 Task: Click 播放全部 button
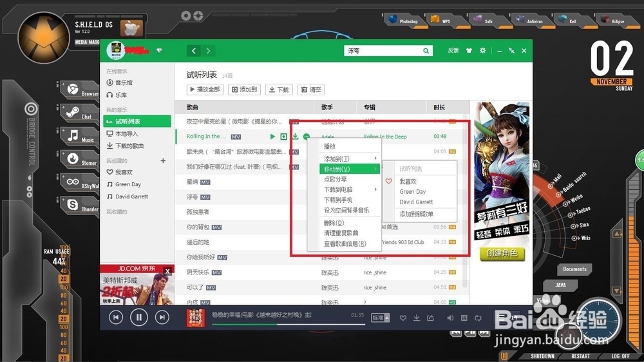[x=205, y=89]
